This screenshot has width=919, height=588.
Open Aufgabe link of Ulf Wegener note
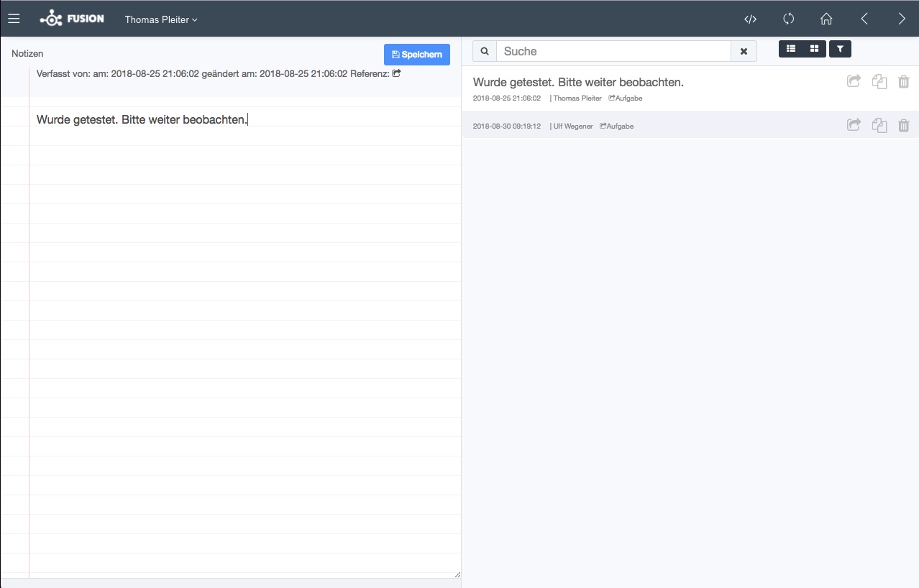617,127
